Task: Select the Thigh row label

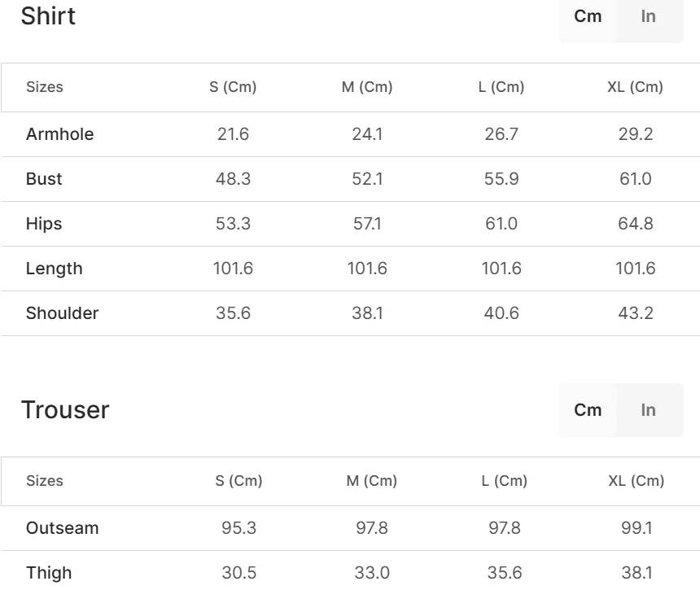Action: 49,573
